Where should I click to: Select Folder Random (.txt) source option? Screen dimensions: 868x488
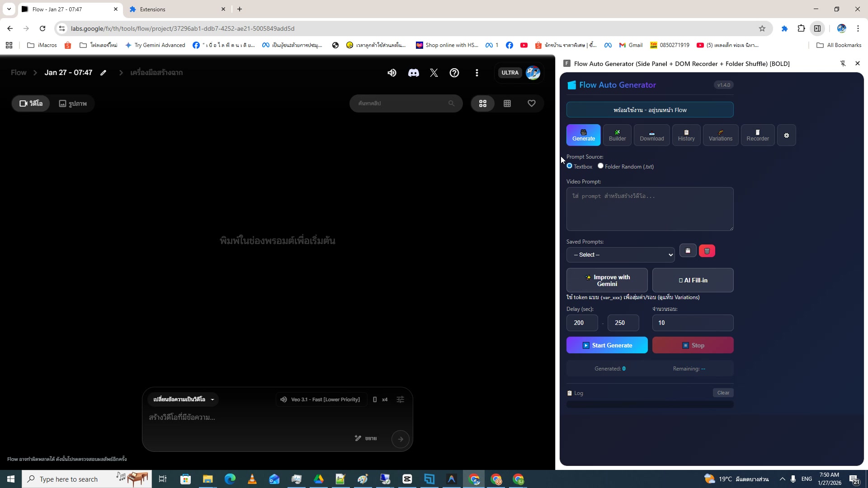(600, 166)
